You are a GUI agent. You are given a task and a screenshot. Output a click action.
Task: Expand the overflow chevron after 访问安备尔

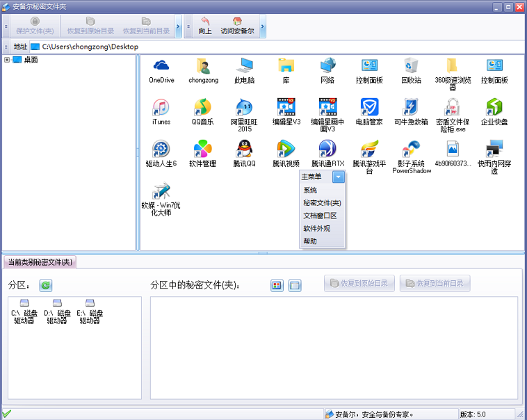[263, 26]
